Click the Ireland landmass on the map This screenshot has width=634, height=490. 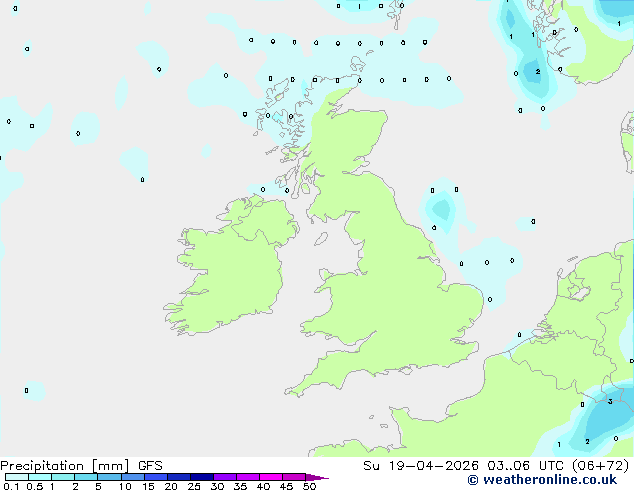[x=232, y=267]
